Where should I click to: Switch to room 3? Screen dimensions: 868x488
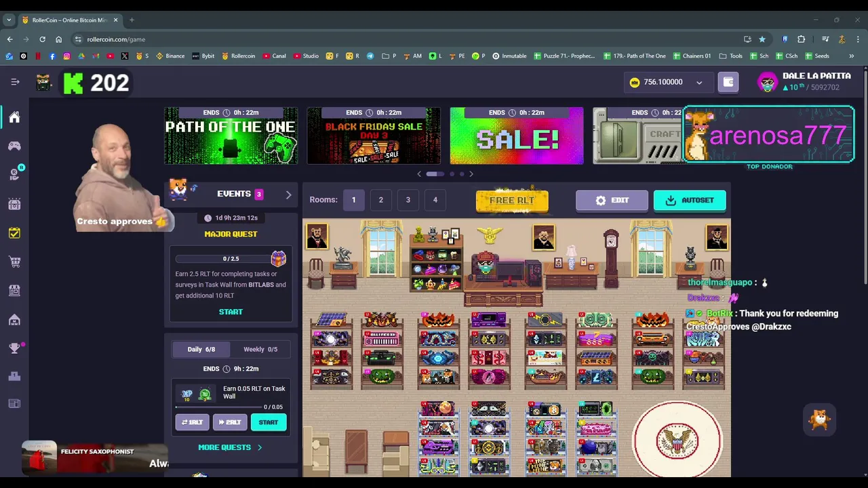coord(408,200)
